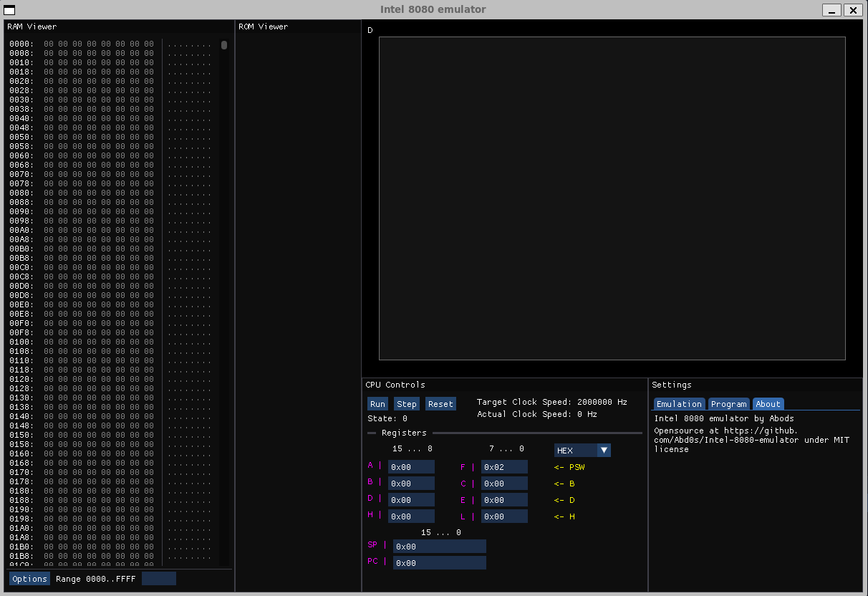The height and width of the screenshot is (596, 868).
Task: Click the ROM Viewer panel title
Action: [263, 27]
